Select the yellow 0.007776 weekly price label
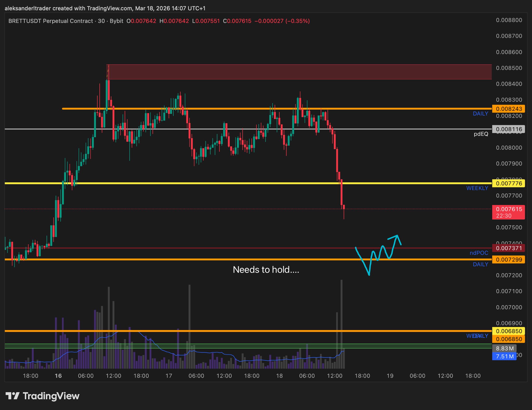Viewport: 532px width, 410px height. (x=508, y=183)
